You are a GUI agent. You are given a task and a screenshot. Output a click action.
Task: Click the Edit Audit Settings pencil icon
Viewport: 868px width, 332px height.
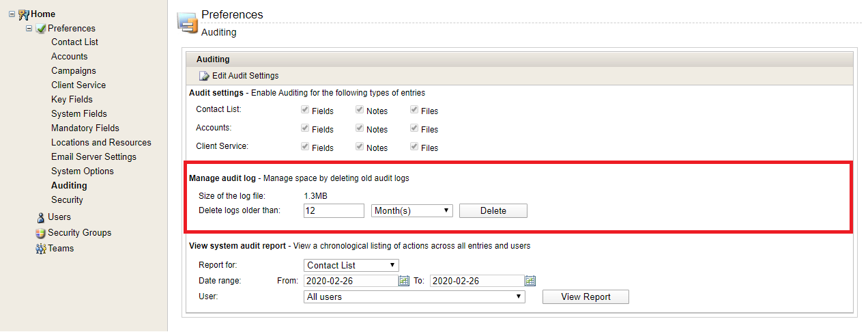pyautogui.click(x=203, y=76)
